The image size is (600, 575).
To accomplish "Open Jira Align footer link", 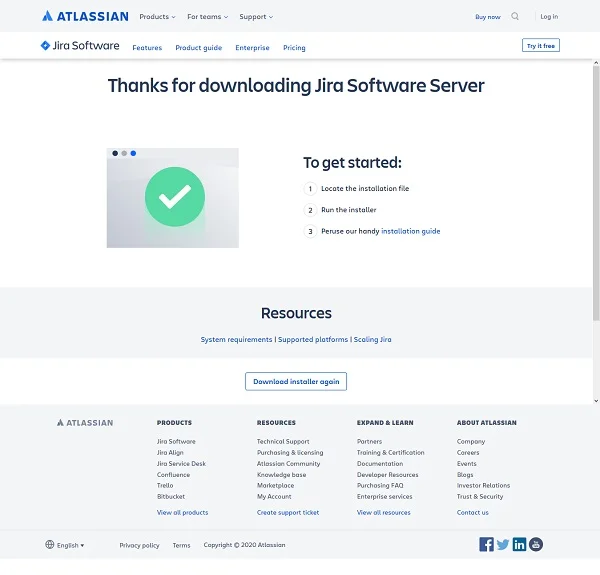I will 170,453.
